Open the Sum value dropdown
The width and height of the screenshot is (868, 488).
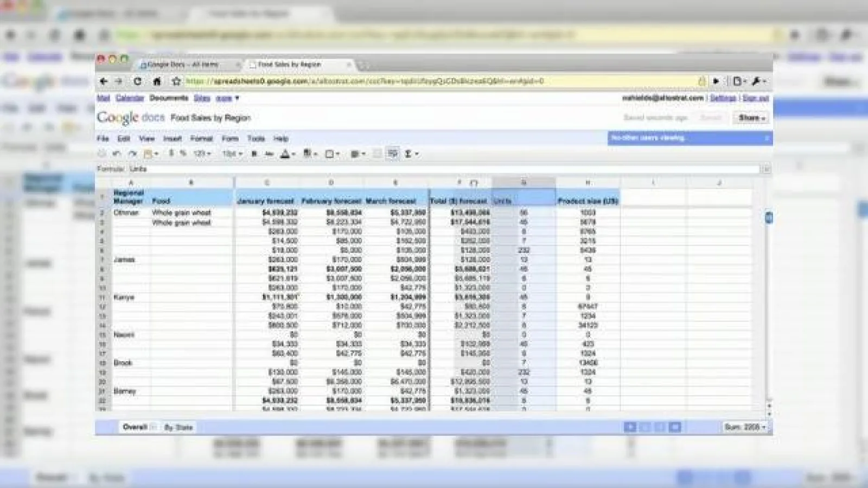tap(745, 427)
